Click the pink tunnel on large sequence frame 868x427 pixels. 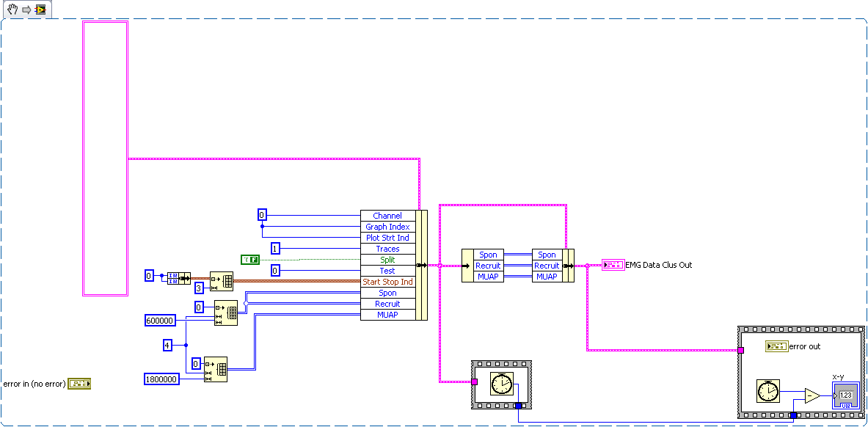[x=740, y=350]
